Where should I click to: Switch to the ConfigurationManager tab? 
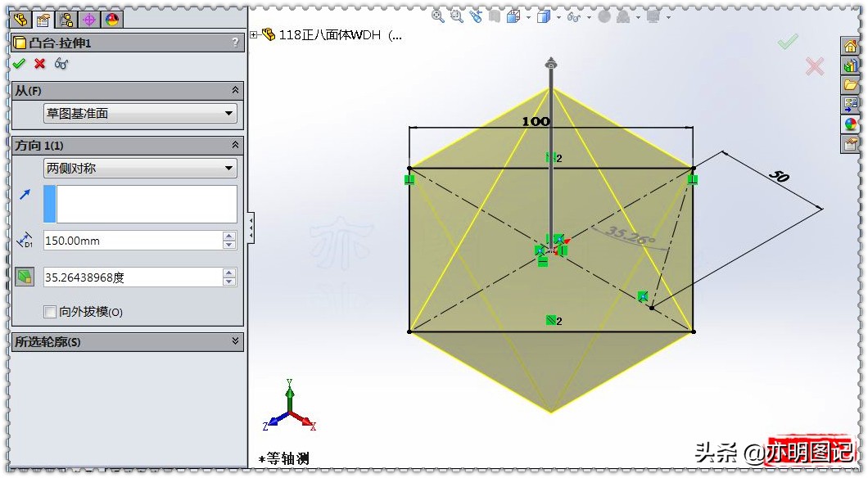pyautogui.click(x=65, y=20)
